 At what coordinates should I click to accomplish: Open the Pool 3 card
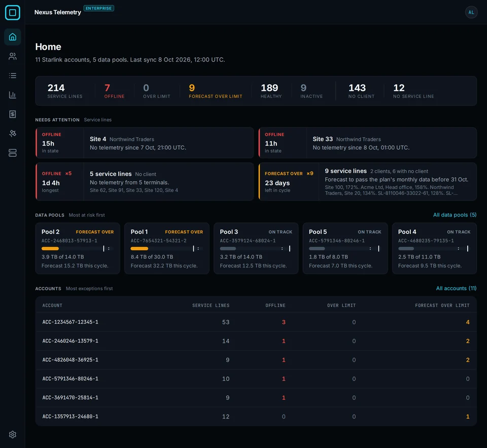coord(256,248)
